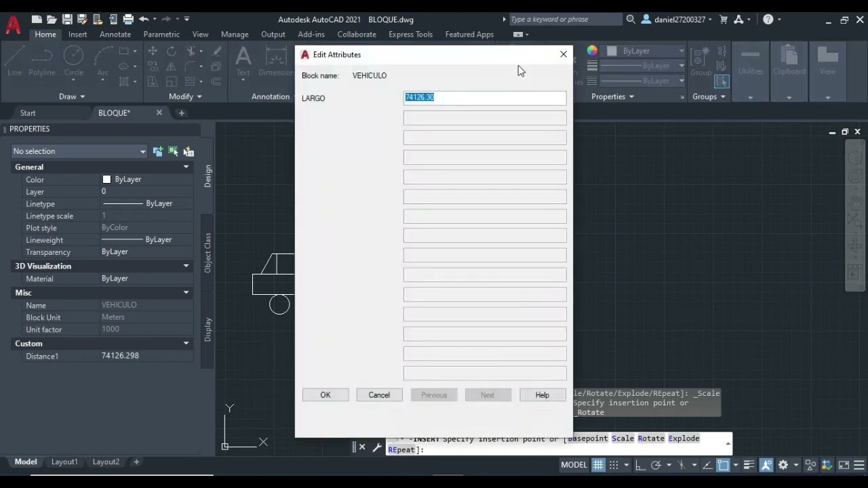Open the daniel27200327 account dropdown
Viewport: 868px width, 488px height.
[x=677, y=20]
